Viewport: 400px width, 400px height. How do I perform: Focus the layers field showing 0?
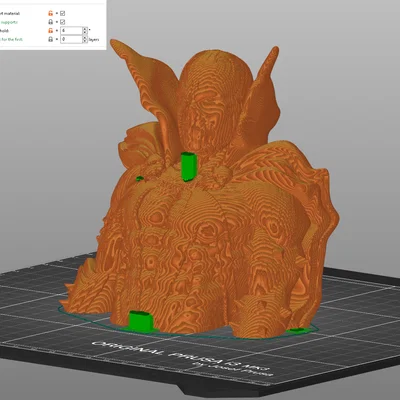71,39
